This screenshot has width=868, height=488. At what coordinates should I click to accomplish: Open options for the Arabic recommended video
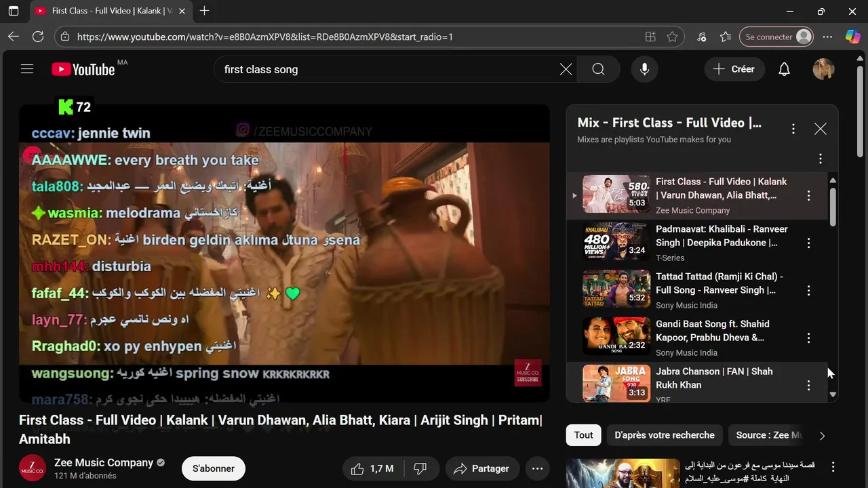click(x=833, y=466)
